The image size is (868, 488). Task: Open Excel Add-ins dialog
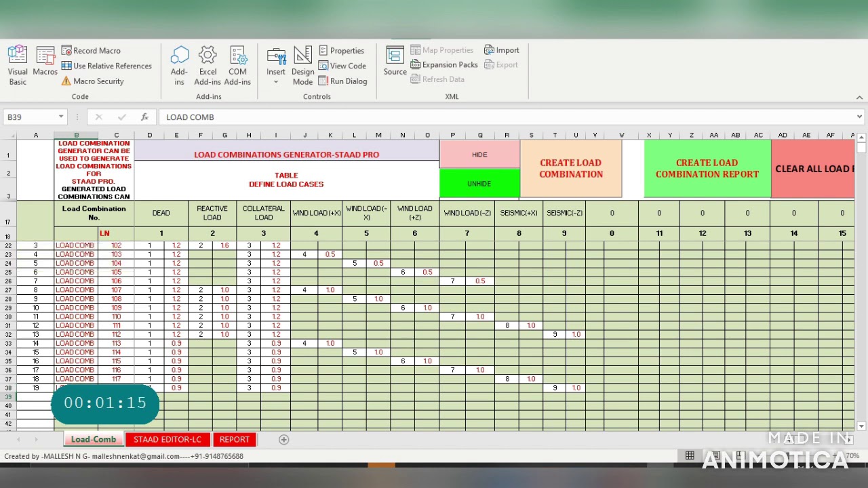point(208,66)
